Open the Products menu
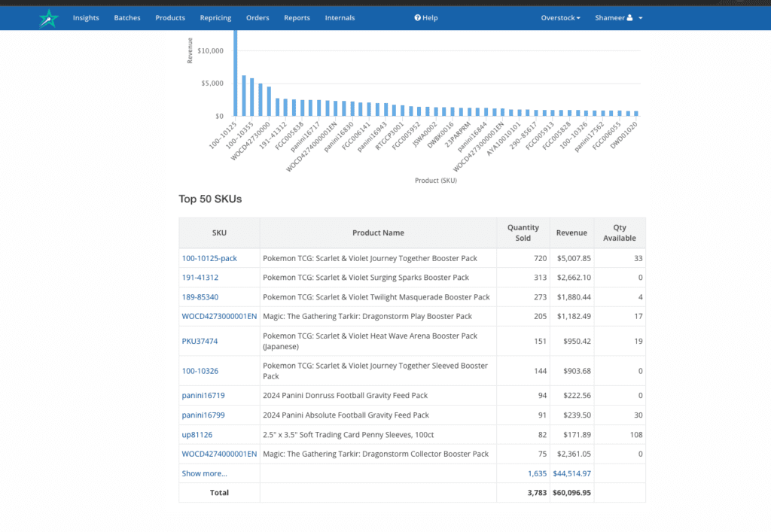 (170, 18)
